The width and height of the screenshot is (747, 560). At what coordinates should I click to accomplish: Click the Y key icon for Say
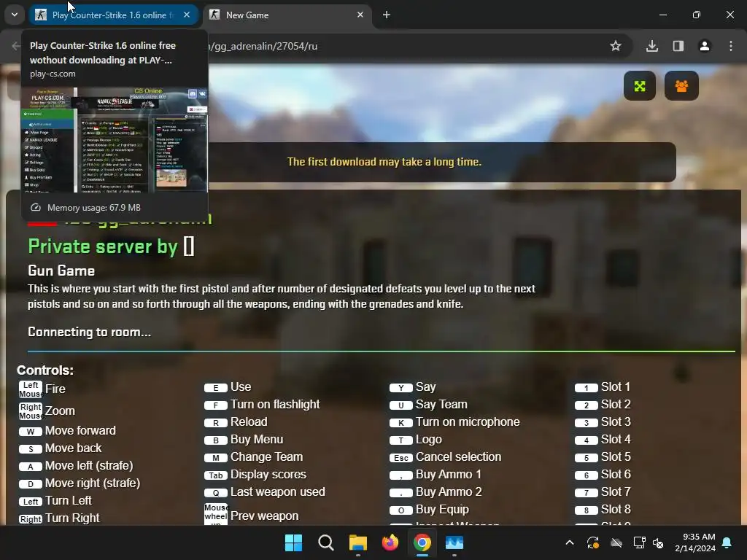pyautogui.click(x=401, y=388)
